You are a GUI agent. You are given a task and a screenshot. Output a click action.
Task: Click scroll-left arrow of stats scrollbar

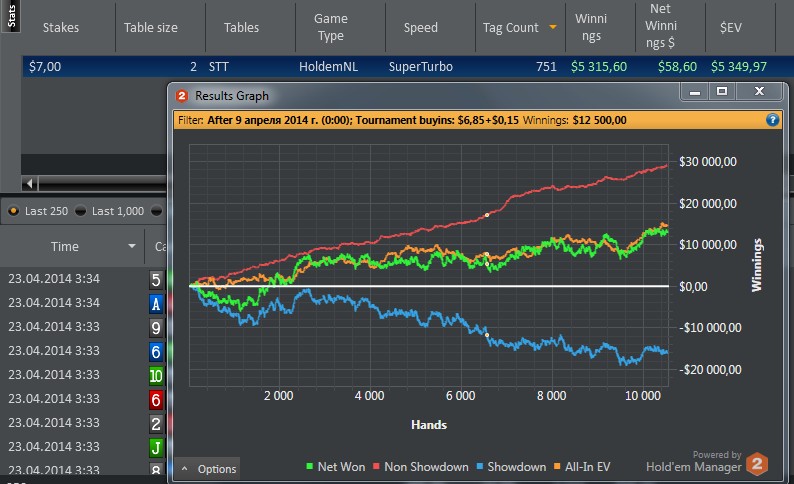[x=30, y=183]
